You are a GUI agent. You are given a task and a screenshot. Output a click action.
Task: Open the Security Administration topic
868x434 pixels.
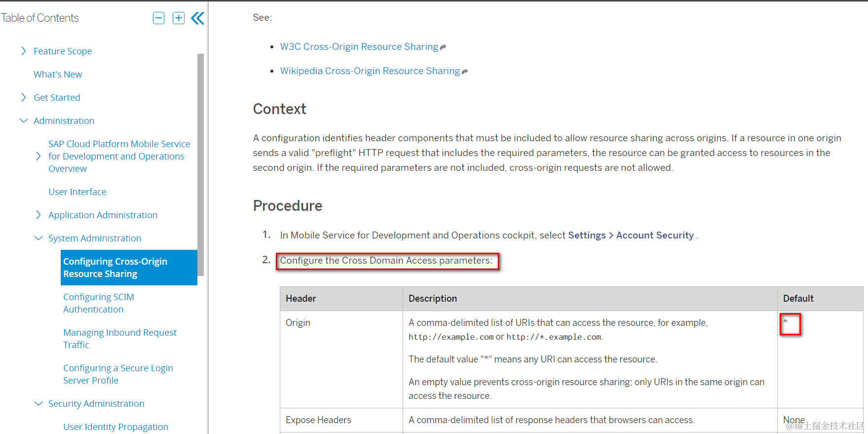(96, 403)
